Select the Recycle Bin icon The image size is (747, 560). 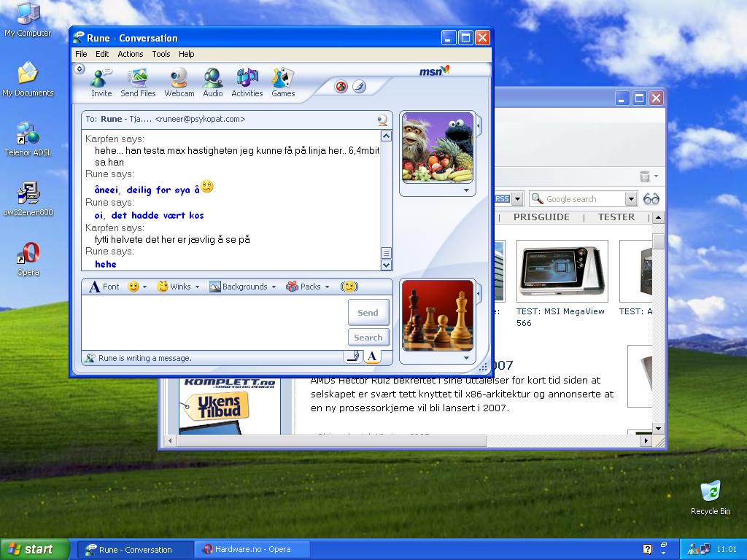tap(711, 497)
